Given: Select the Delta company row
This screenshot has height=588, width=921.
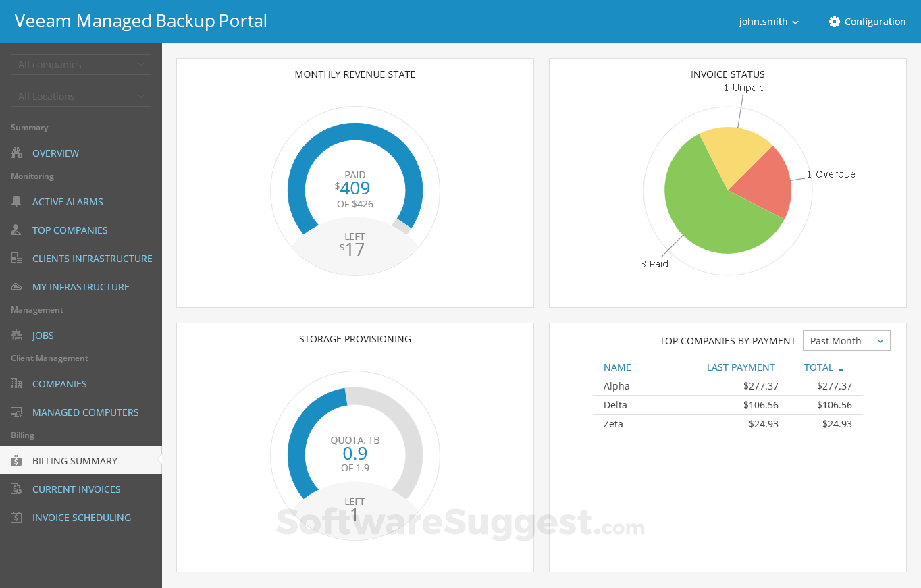Looking at the screenshot, I should pyautogui.click(x=728, y=405).
